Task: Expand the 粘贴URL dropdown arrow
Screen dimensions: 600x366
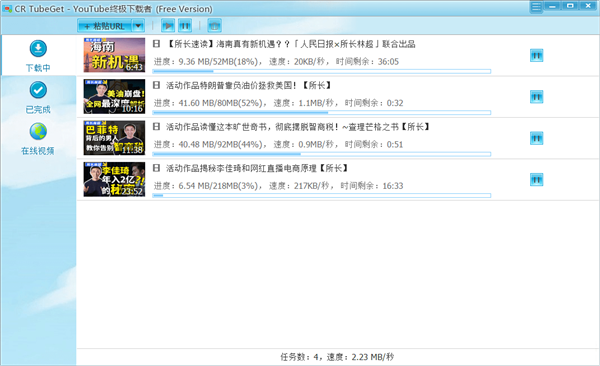Action: coord(138,26)
